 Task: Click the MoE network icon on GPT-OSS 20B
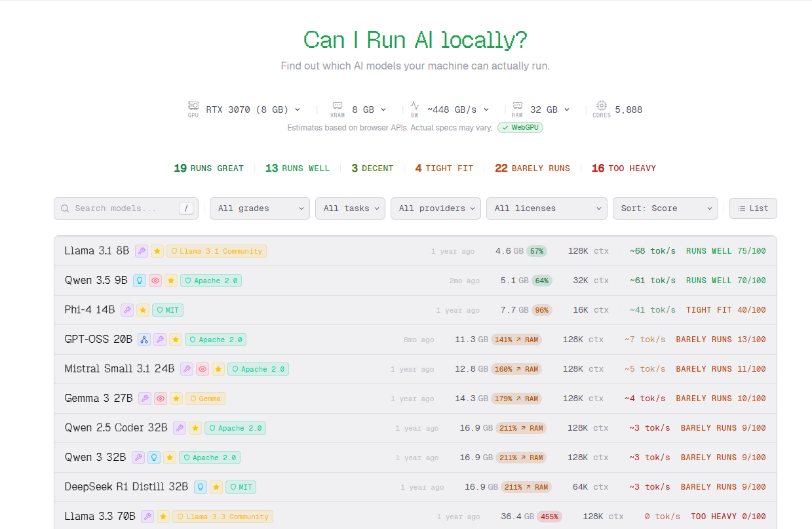144,340
